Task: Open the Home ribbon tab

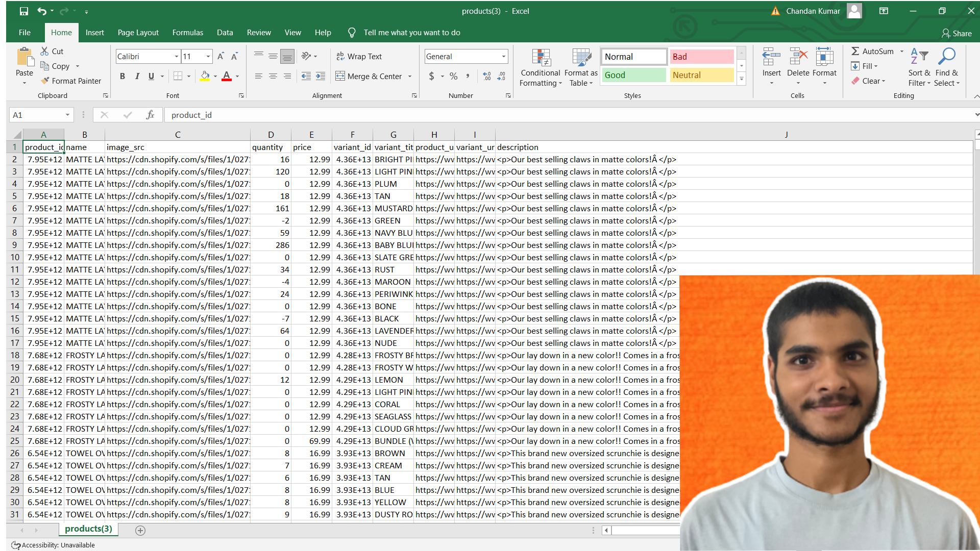Action: (x=61, y=32)
